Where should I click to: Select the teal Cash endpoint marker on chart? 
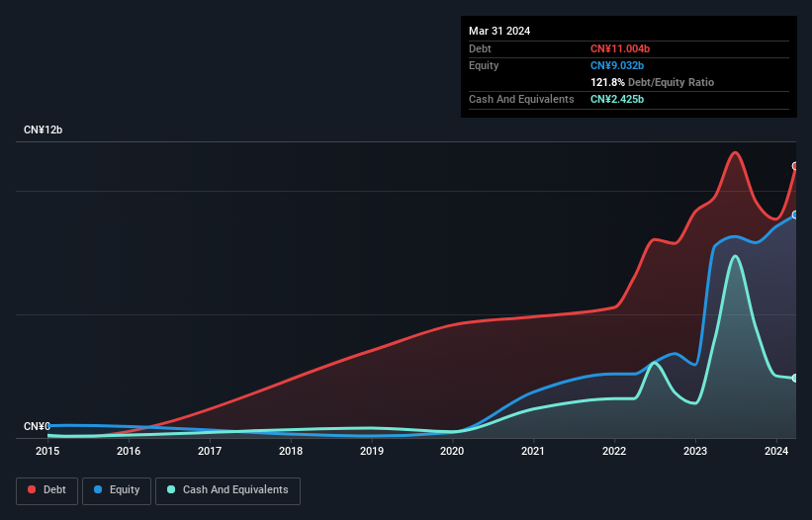(x=795, y=379)
